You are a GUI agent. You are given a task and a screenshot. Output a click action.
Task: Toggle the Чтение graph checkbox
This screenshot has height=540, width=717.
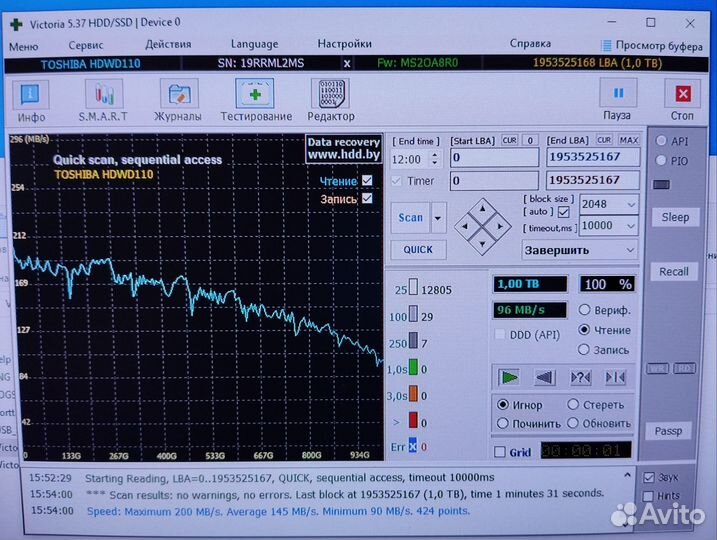(x=367, y=181)
